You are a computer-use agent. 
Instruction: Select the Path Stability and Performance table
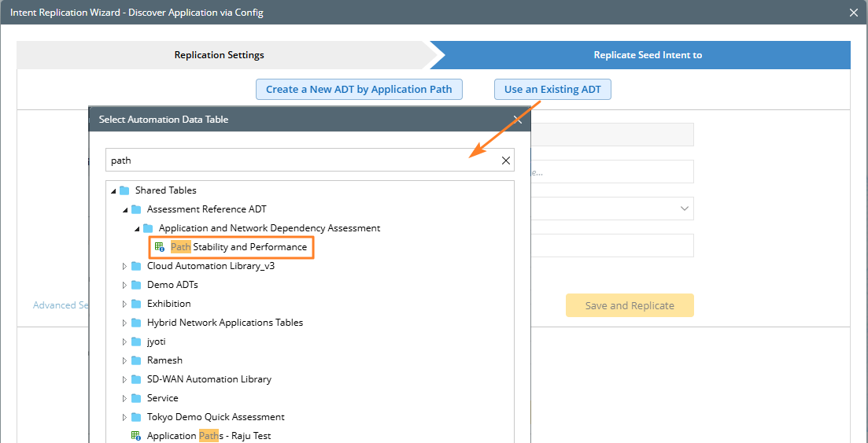[238, 247]
